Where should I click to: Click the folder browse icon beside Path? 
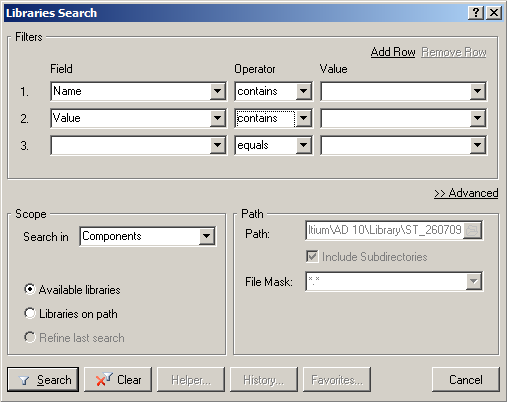[x=472, y=230]
